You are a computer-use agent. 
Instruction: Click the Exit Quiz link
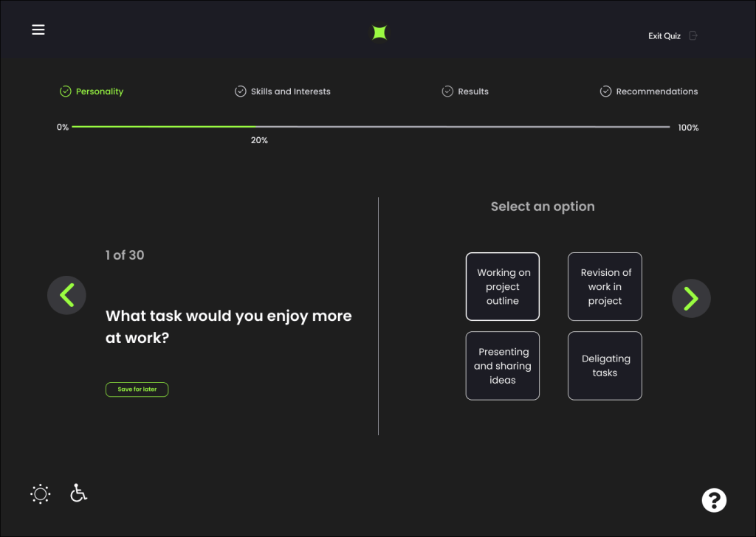[664, 35]
